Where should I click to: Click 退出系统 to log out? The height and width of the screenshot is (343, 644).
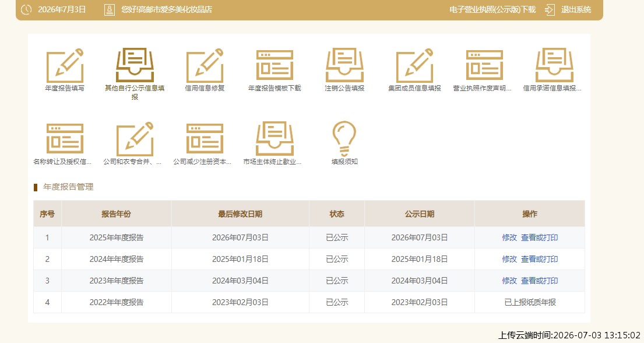click(576, 9)
